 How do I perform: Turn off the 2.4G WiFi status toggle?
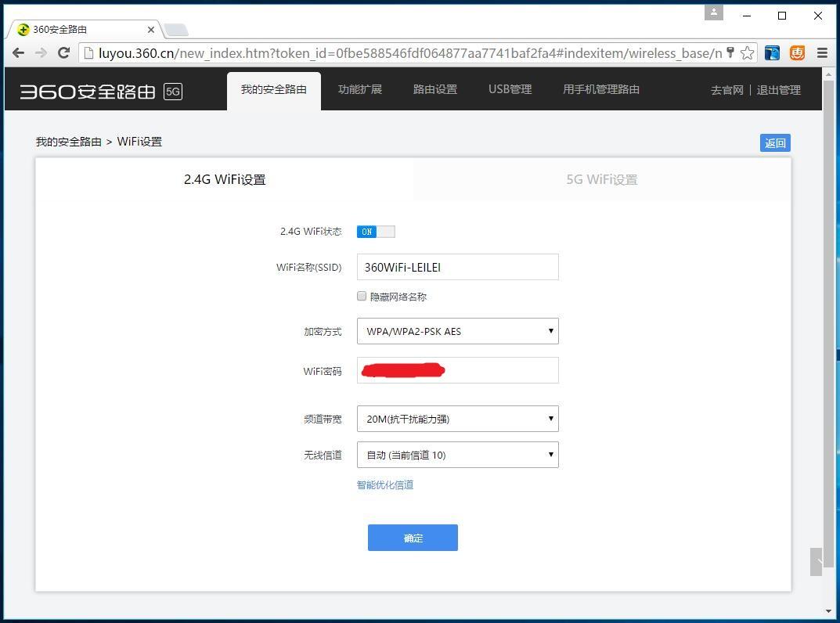pyautogui.click(x=376, y=232)
